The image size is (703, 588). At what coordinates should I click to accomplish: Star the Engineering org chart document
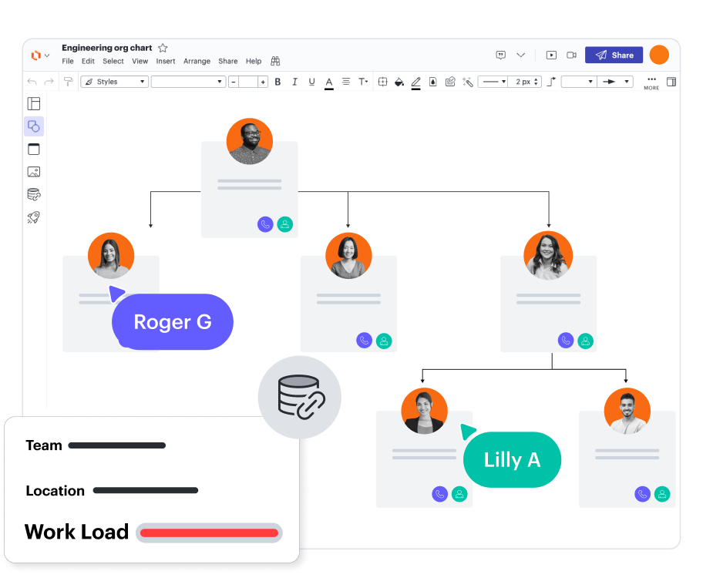pyautogui.click(x=163, y=48)
